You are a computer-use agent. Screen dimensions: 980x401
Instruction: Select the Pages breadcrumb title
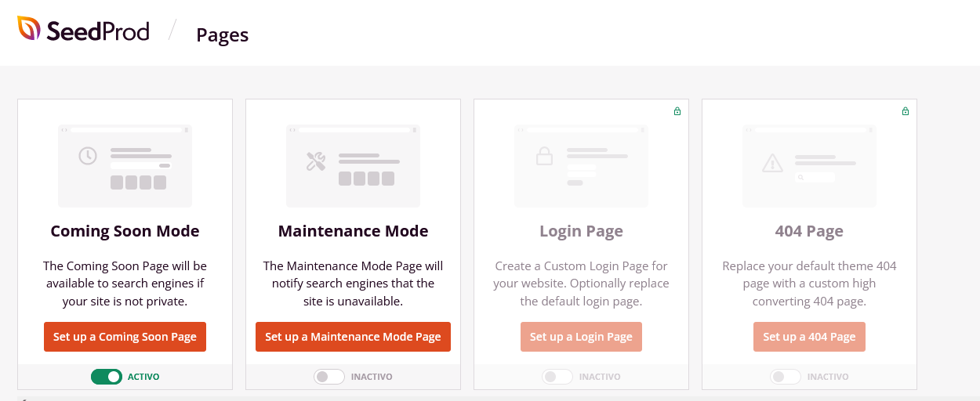click(x=222, y=35)
